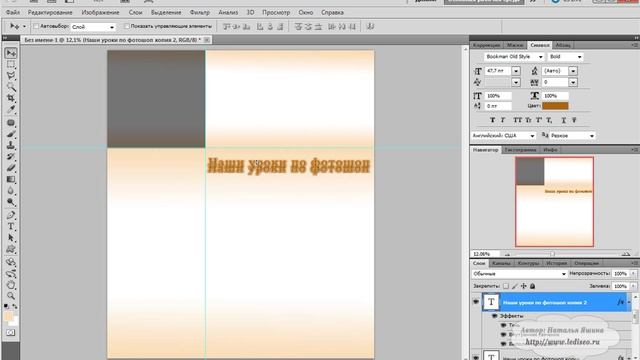Click the text color swatch

coord(555,106)
